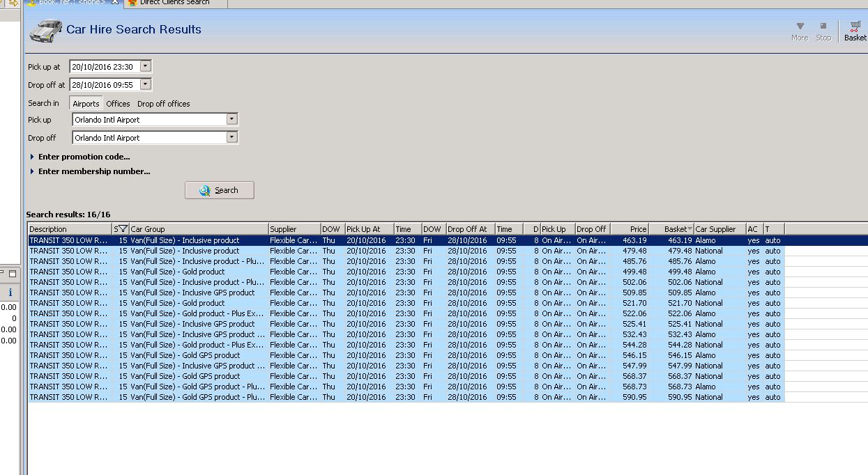
Task: Open the More toolbar menu
Action: pyautogui.click(x=800, y=31)
